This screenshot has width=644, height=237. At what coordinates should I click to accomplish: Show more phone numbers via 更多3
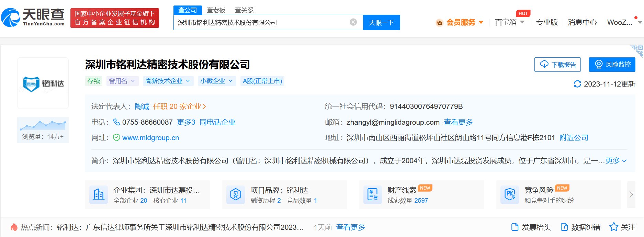pos(186,122)
